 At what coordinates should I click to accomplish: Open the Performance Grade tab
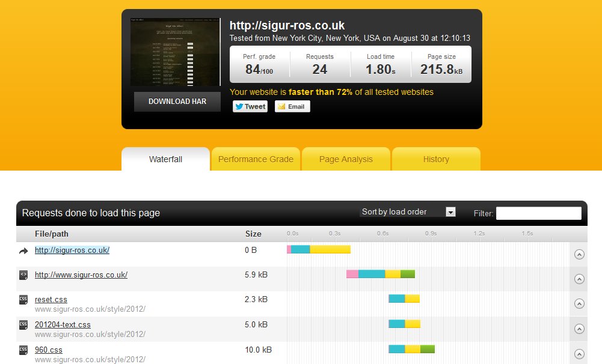pos(256,159)
